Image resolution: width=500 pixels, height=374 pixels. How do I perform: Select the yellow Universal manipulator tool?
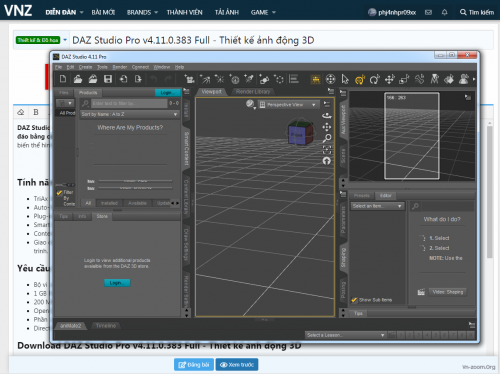[360, 79]
